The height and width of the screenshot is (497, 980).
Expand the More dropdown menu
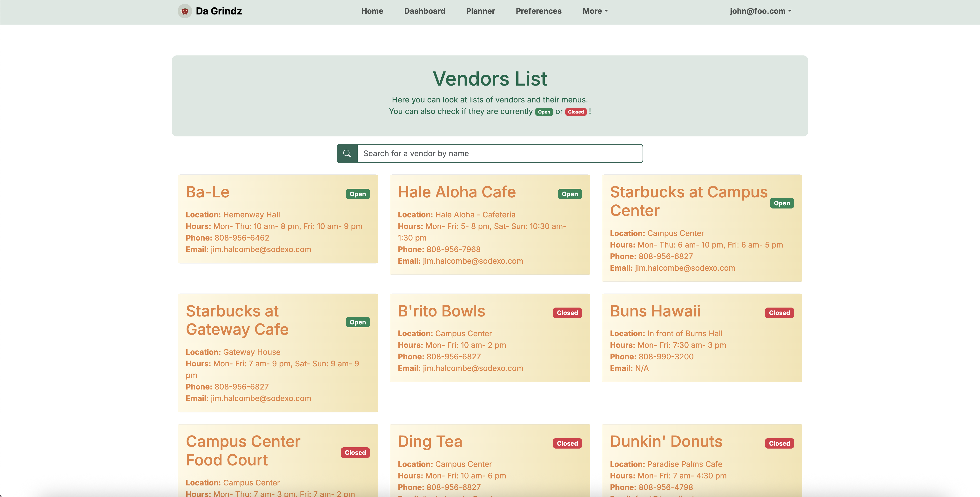pos(595,11)
